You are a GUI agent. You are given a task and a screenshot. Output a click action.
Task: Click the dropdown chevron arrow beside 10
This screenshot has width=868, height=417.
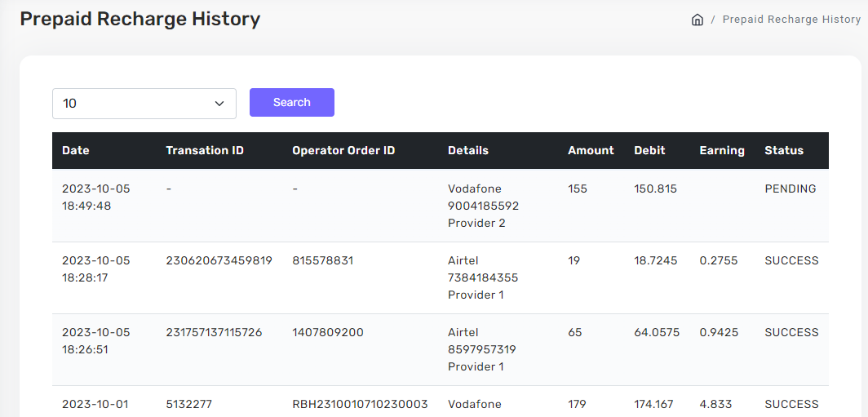(x=219, y=104)
